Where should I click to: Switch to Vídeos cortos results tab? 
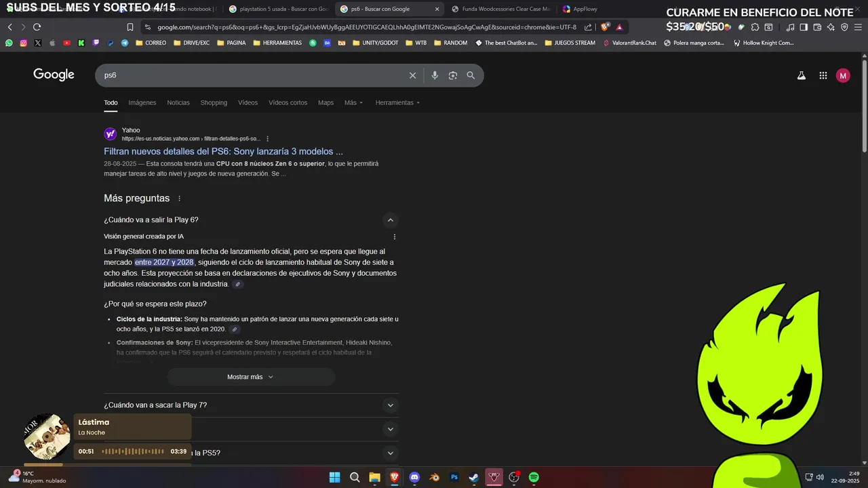pyautogui.click(x=288, y=102)
